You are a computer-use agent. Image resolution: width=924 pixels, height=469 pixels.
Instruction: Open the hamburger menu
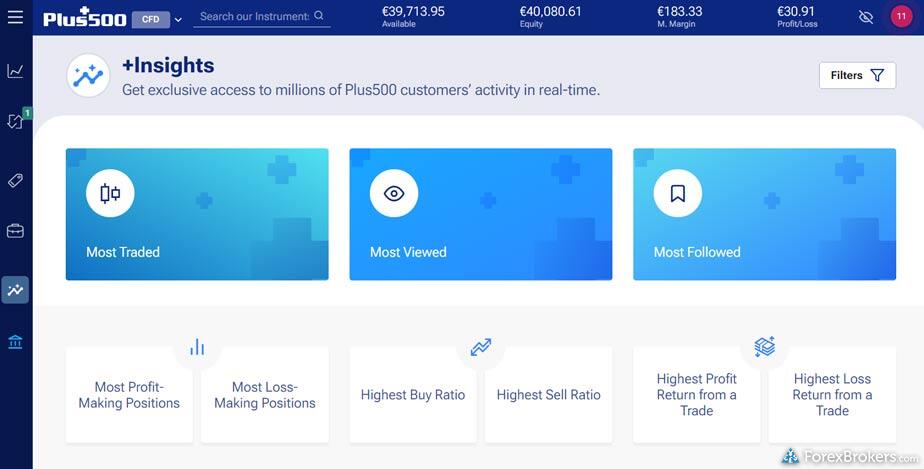pos(15,17)
